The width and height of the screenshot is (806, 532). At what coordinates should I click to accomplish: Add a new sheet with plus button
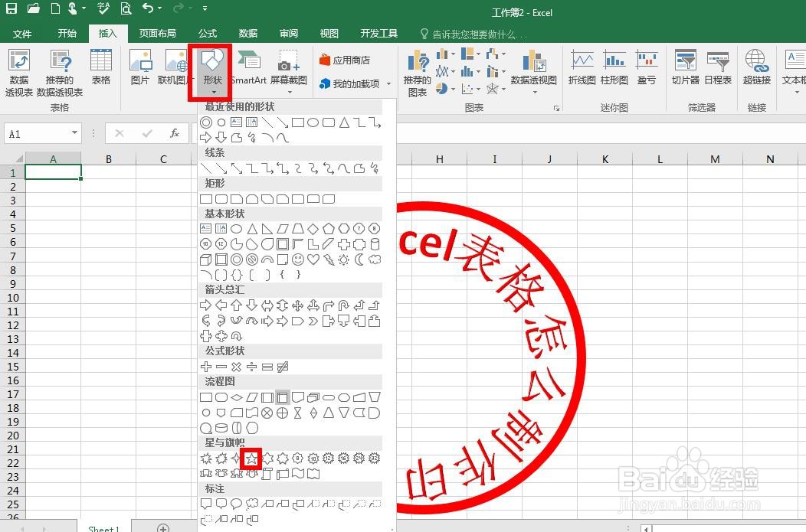(163, 528)
